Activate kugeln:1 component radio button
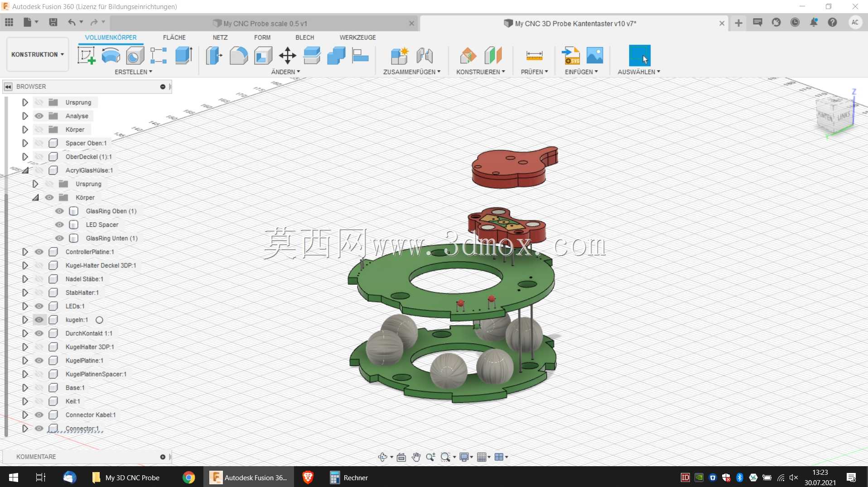Image resolution: width=868 pixels, height=487 pixels. 99,320
